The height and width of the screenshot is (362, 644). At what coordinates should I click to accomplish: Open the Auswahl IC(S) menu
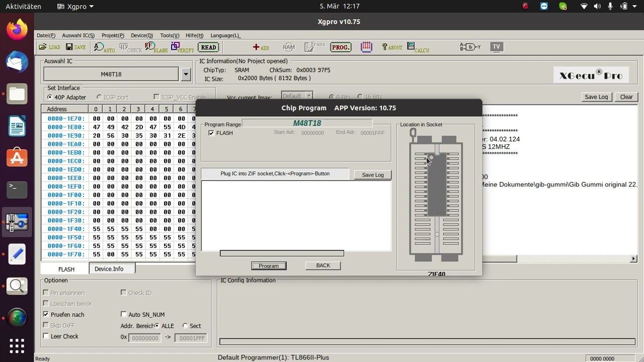tap(78, 35)
